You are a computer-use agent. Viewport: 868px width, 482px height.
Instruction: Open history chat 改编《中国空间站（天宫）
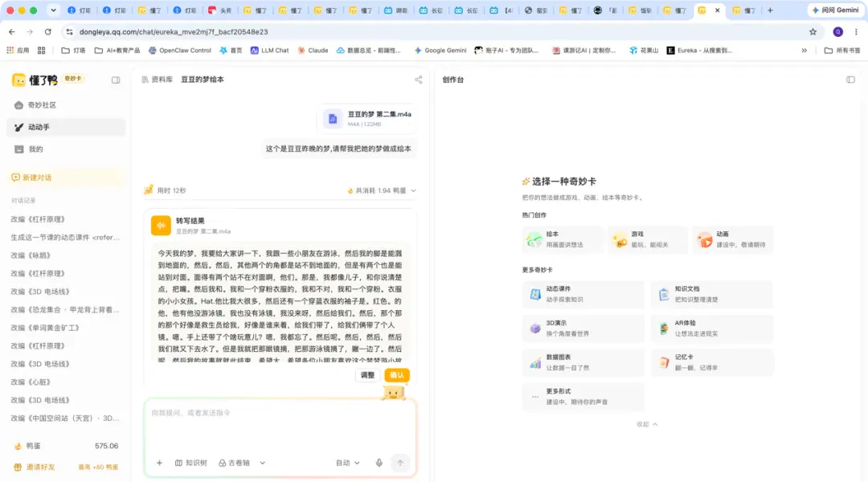tap(65, 419)
